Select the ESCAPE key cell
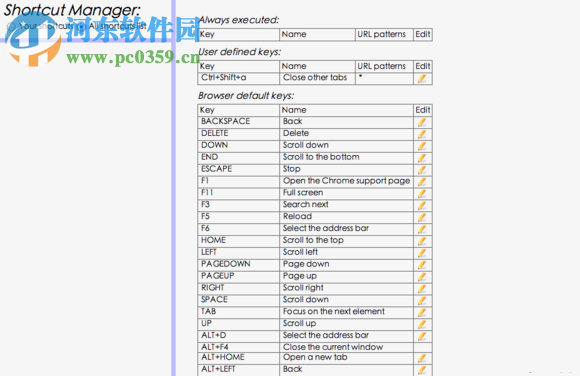580x376 pixels. click(239, 169)
